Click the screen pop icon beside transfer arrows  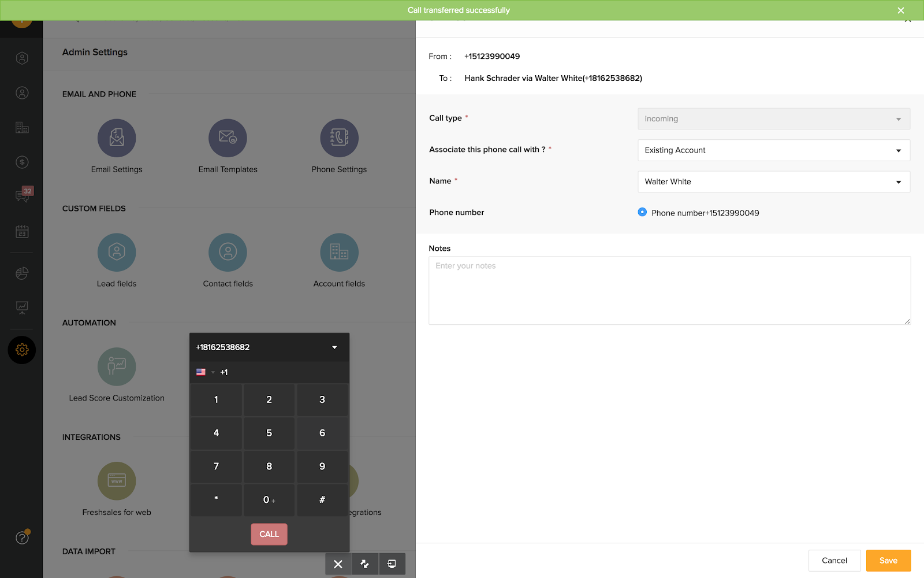tap(392, 564)
